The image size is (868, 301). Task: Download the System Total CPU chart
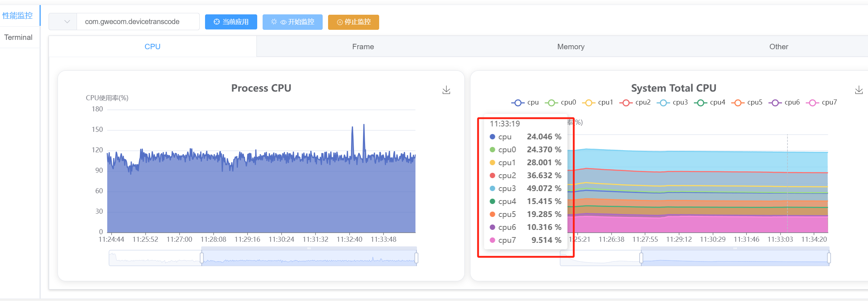click(x=859, y=90)
